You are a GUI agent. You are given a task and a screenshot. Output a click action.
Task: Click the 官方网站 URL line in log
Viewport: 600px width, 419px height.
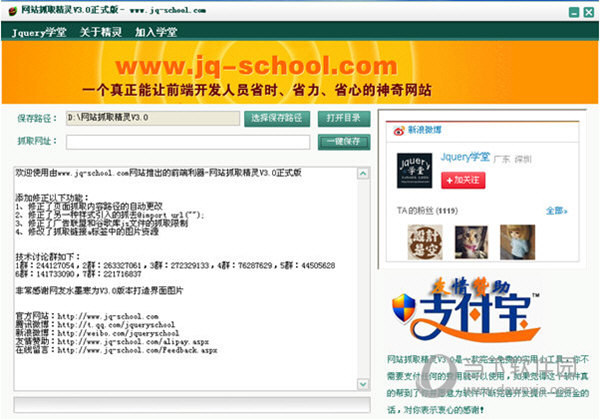click(87, 316)
